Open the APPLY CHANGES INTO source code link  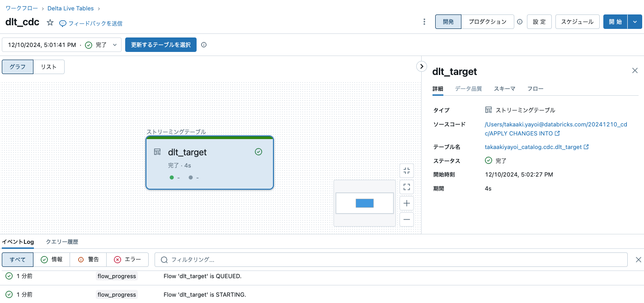tap(555, 129)
